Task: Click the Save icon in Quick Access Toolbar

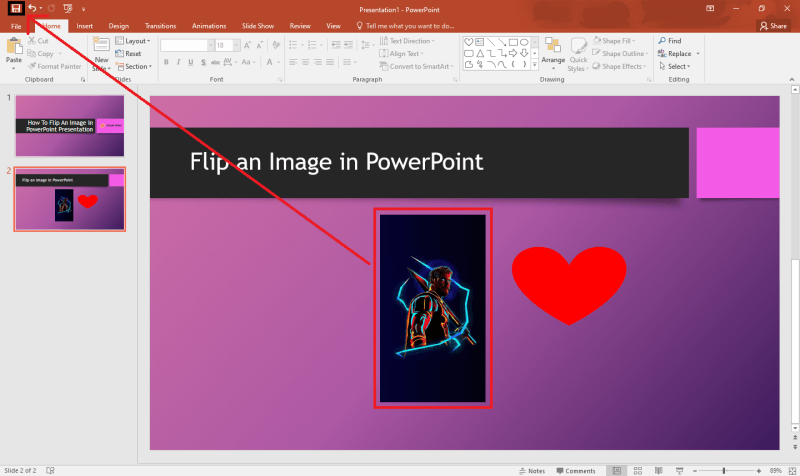Action: pos(16,8)
